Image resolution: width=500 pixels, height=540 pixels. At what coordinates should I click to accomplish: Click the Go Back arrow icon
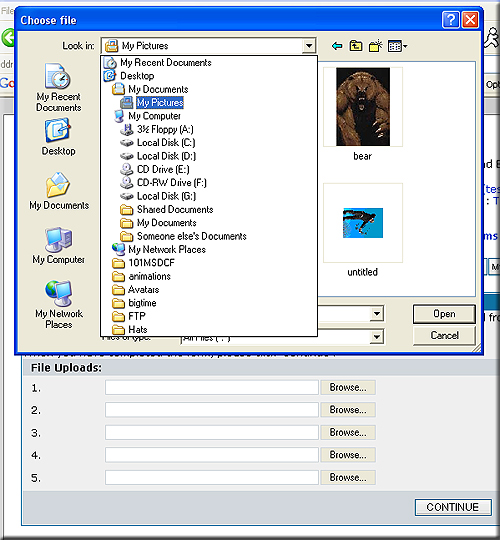tap(337, 46)
